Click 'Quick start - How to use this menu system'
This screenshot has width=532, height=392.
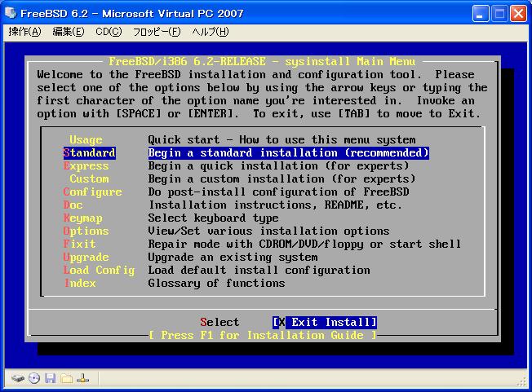282,139
